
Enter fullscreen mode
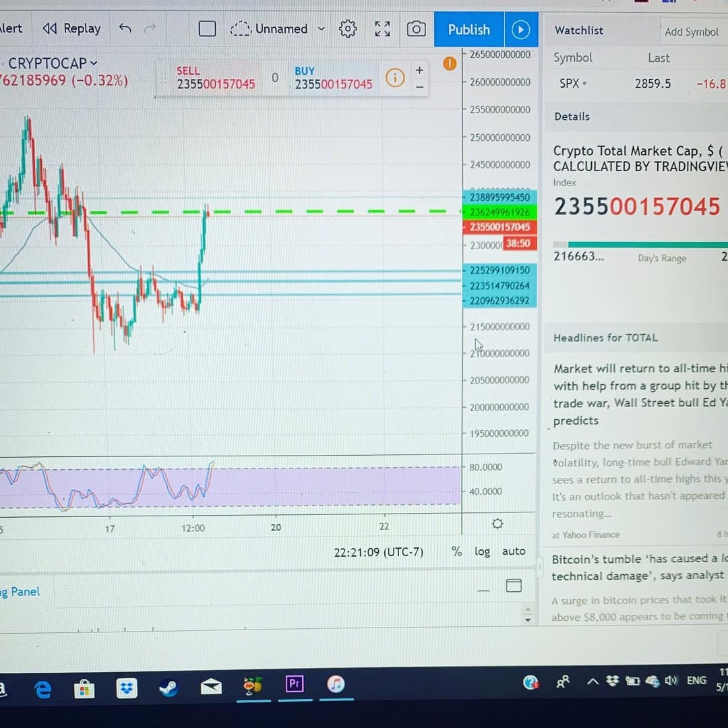click(382, 29)
